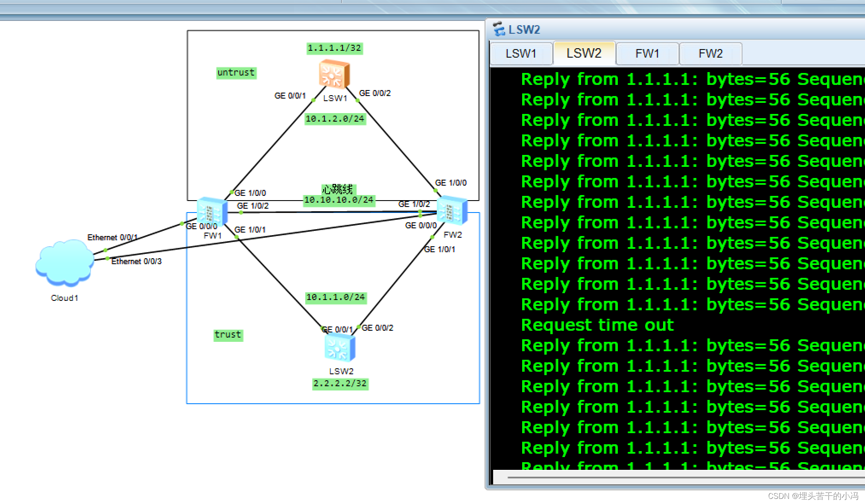This screenshot has width=865, height=504.
Task: Select the 1.1.1.1/32 address label
Action: pos(334,48)
